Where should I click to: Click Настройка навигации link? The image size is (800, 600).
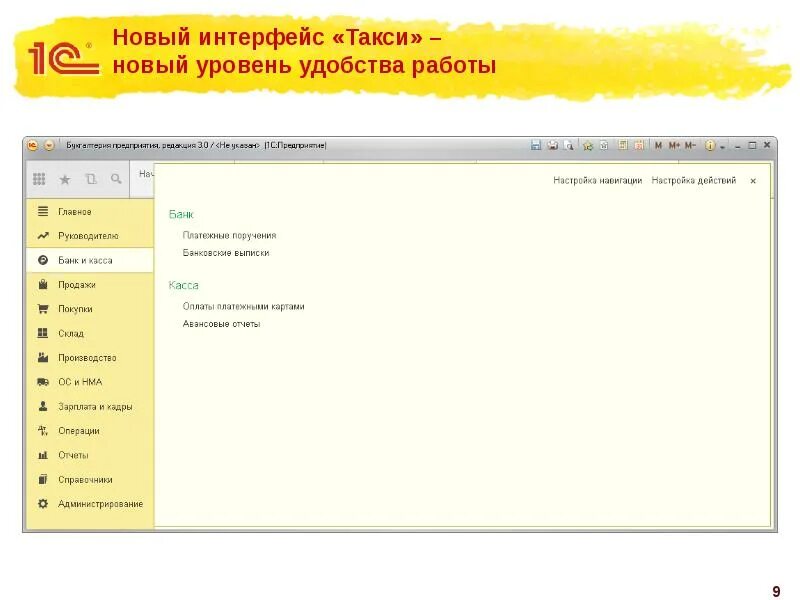(597, 180)
